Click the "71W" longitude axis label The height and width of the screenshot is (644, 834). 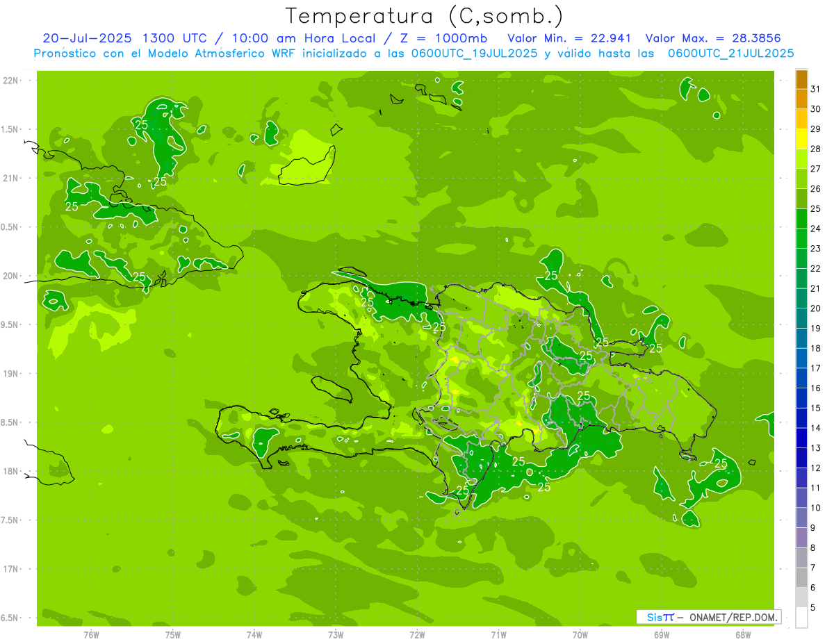click(498, 635)
